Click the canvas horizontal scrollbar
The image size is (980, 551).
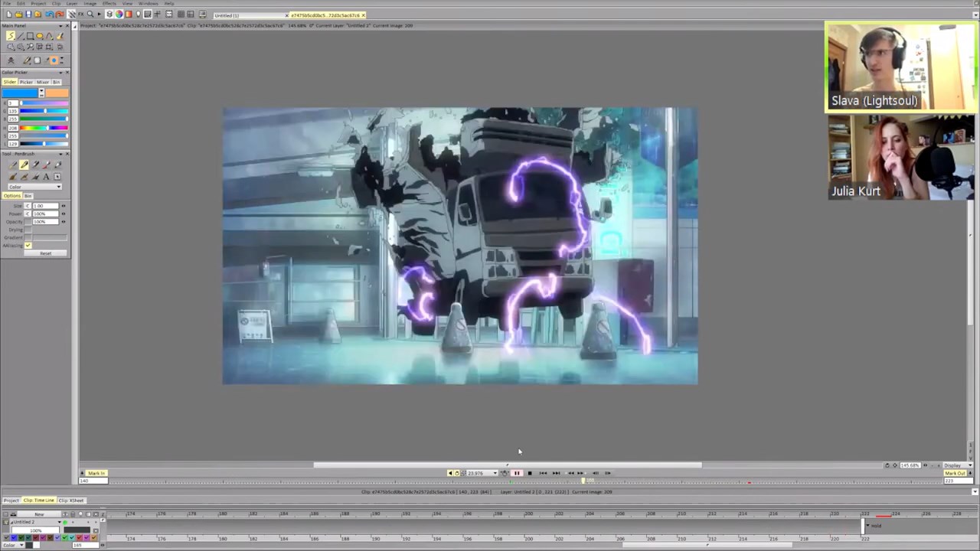pyautogui.click(x=508, y=465)
